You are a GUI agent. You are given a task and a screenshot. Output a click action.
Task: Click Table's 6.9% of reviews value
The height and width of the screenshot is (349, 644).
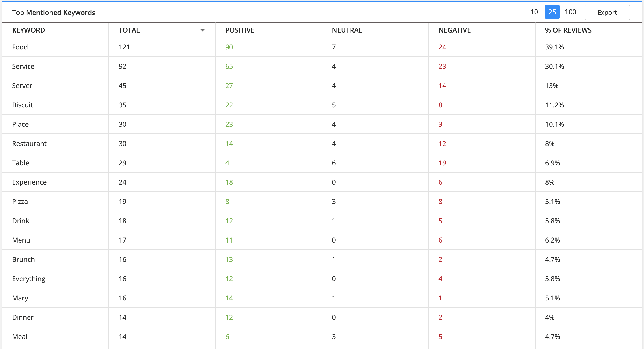[552, 163]
